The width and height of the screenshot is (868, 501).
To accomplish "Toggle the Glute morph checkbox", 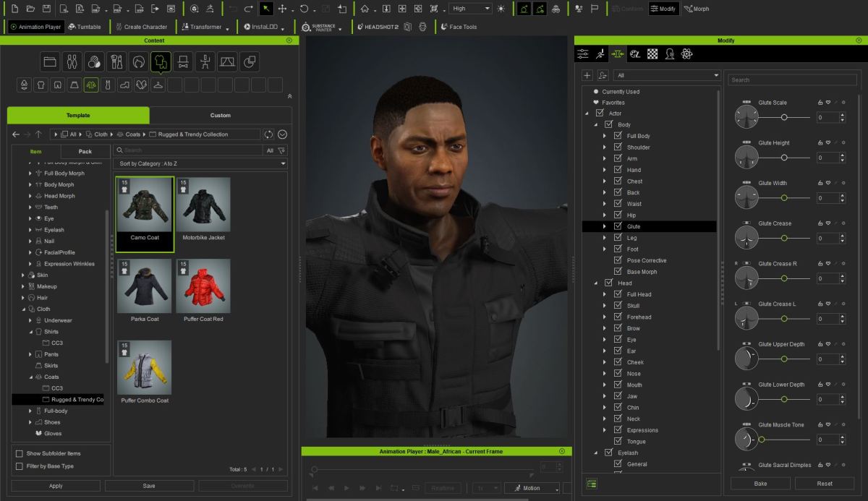I will [618, 226].
